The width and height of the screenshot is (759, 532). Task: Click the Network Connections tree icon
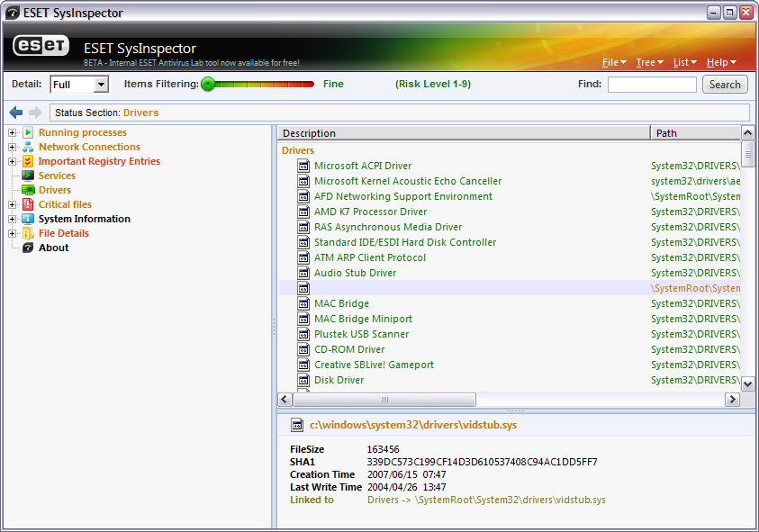pos(28,147)
